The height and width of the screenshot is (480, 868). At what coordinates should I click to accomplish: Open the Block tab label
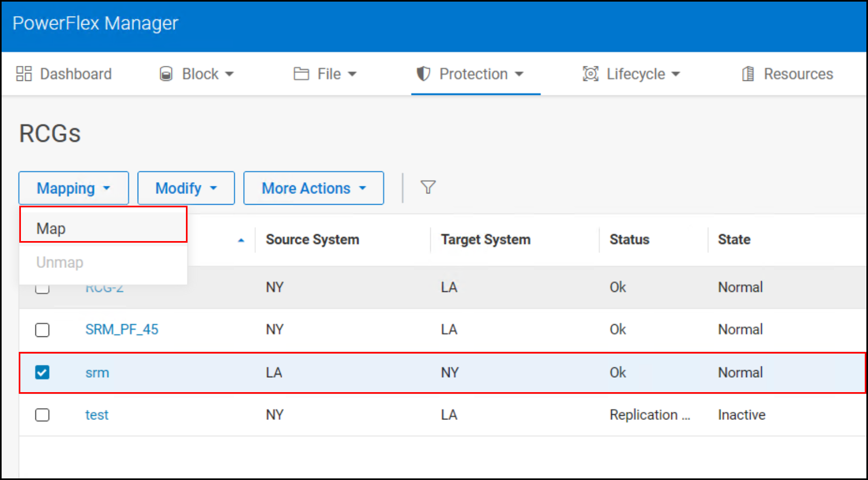tap(200, 74)
